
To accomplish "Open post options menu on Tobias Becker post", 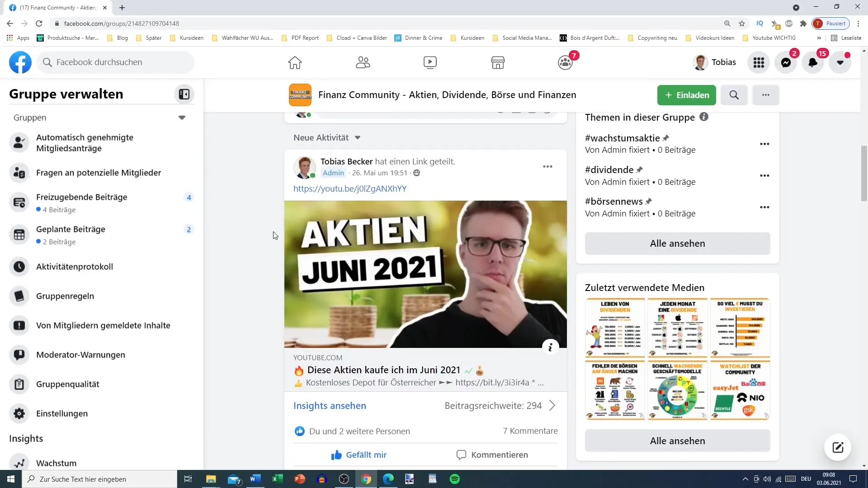I will 547,167.
